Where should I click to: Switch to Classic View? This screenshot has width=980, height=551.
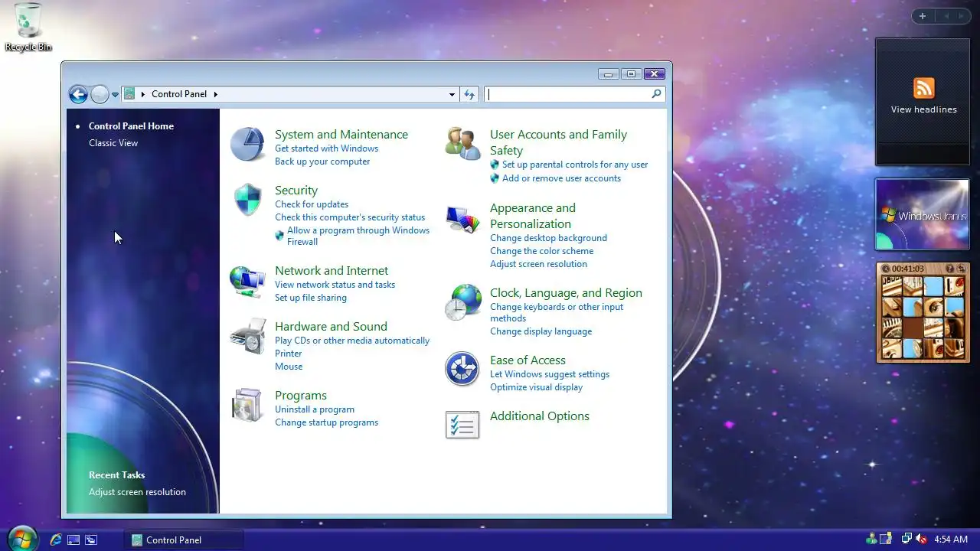113,143
